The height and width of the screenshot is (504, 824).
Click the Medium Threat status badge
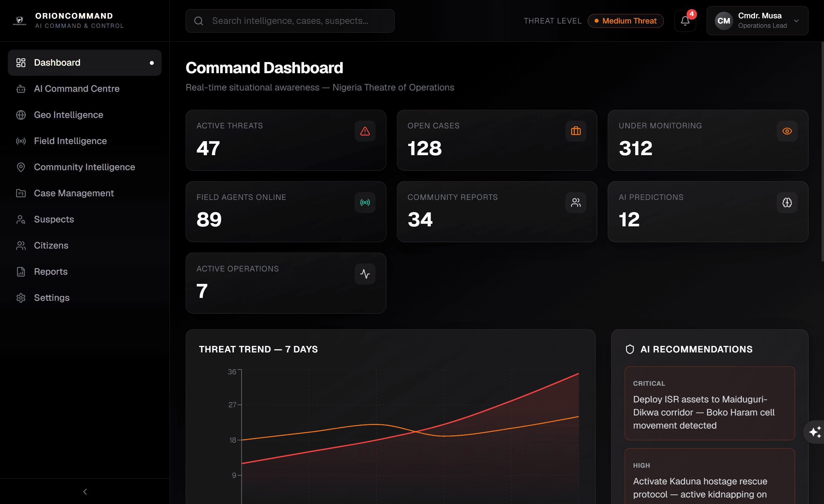pos(625,21)
